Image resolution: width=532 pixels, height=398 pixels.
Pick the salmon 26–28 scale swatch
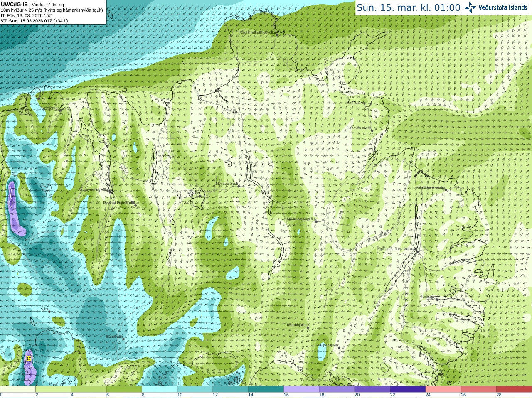[x=479, y=389]
